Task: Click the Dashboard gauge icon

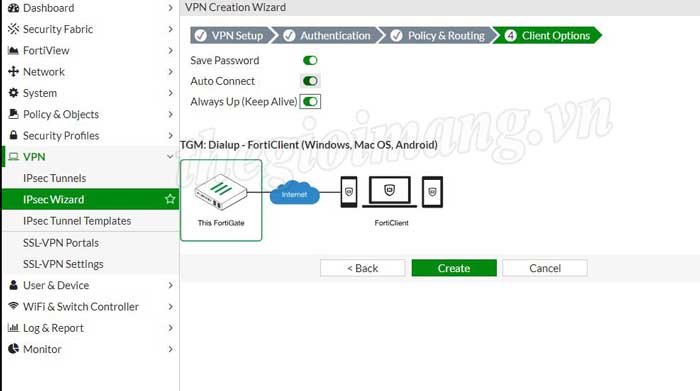Action: [x=13, y=8]
